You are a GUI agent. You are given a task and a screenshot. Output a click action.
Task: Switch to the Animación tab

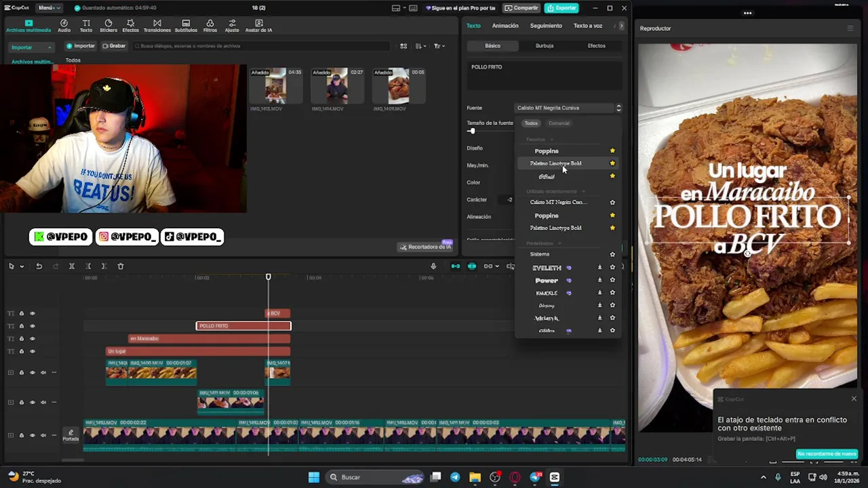click(505, 26)
